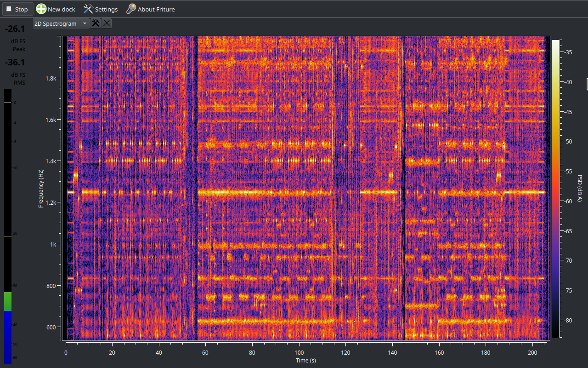Click the Stop button label
This screenshot has height=368, width=588.
[21, 9]
